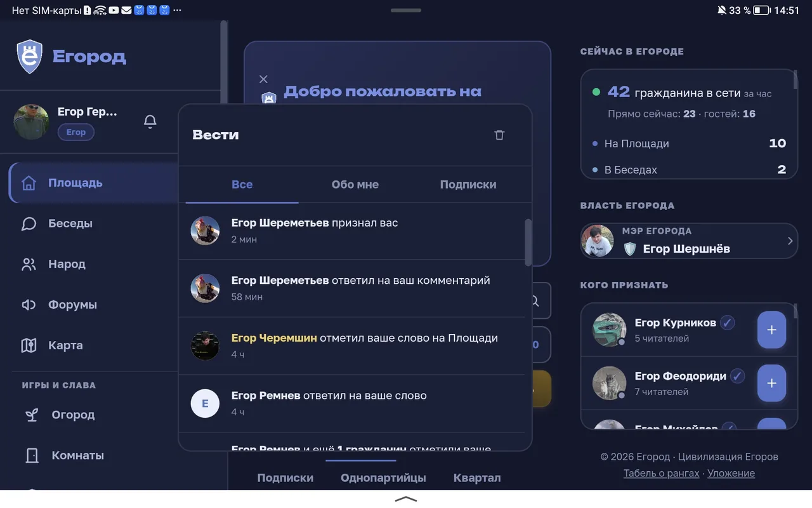The height and width of the screenshot is (508, 812).
Task: Click verified badge next to Егор Феодориди
Action: pos(737,376)
